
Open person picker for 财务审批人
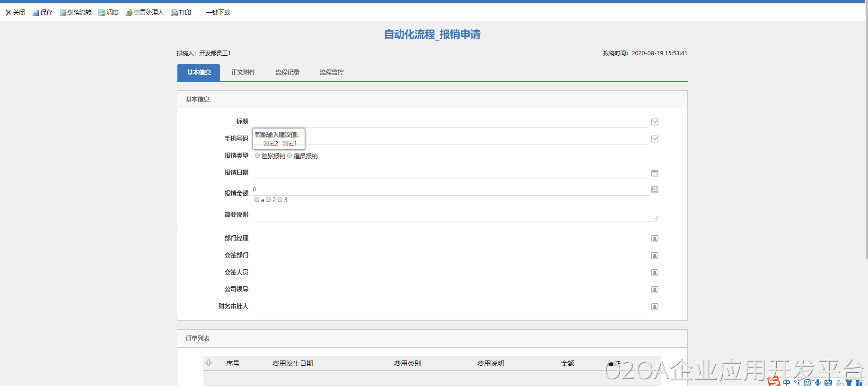pyautogui.click(x=655, y=307)
